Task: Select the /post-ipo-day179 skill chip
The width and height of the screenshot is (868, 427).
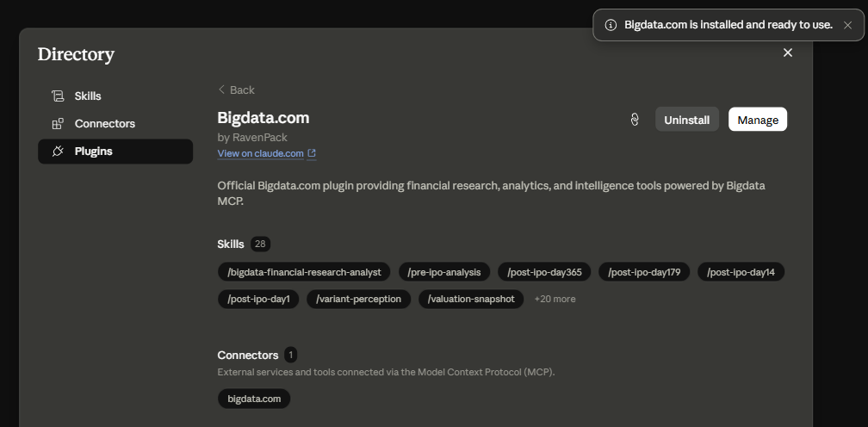Action: (x=644, y=272)
